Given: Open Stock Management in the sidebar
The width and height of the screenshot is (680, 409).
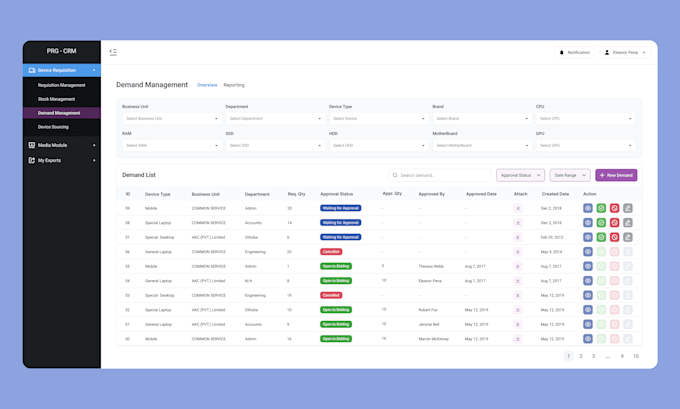Looking at the screenshot, I should point(56,99).
